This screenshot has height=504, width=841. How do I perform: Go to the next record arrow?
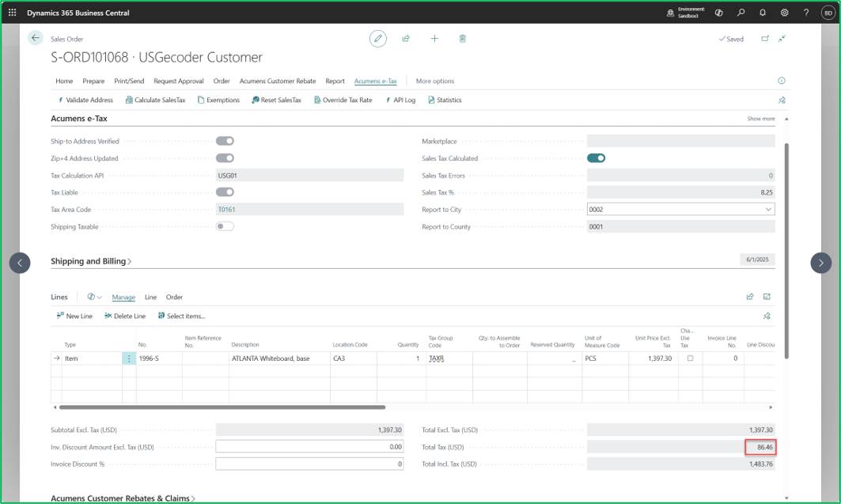820,263
